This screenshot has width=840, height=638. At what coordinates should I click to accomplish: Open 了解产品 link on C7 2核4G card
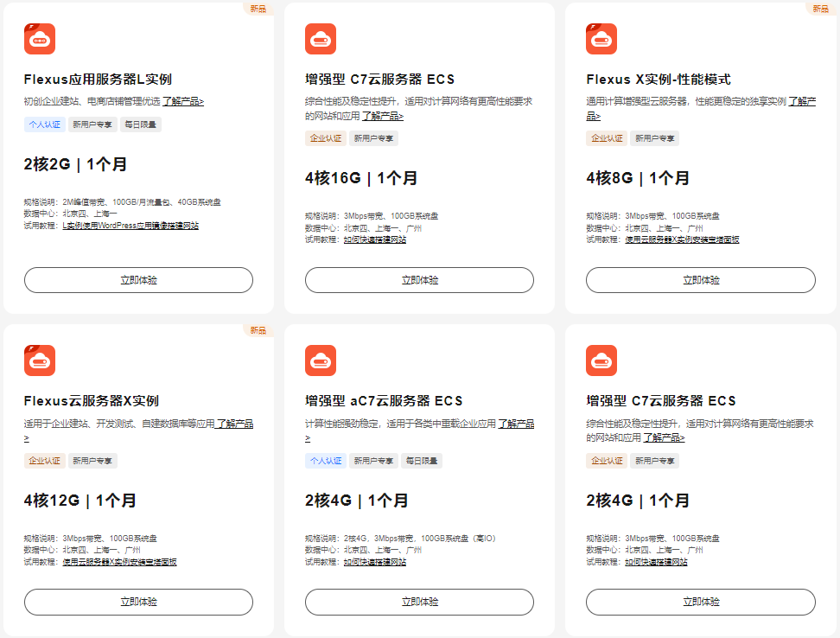click(664, 437)
